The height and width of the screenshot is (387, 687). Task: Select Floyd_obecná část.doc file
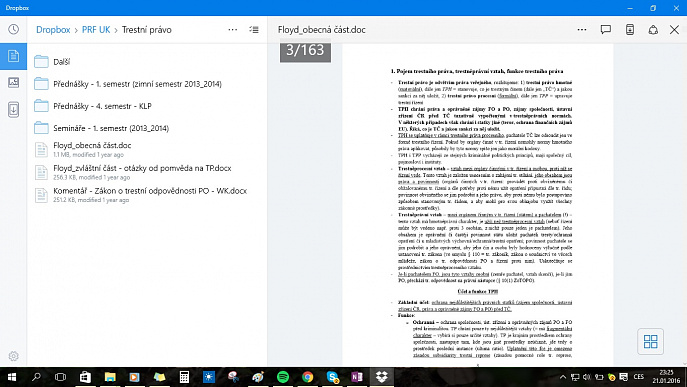tap(147, 149)
